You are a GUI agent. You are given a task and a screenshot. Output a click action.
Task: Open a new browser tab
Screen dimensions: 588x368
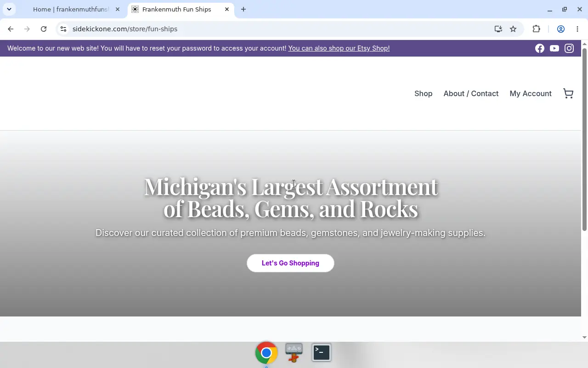[243, 9]
